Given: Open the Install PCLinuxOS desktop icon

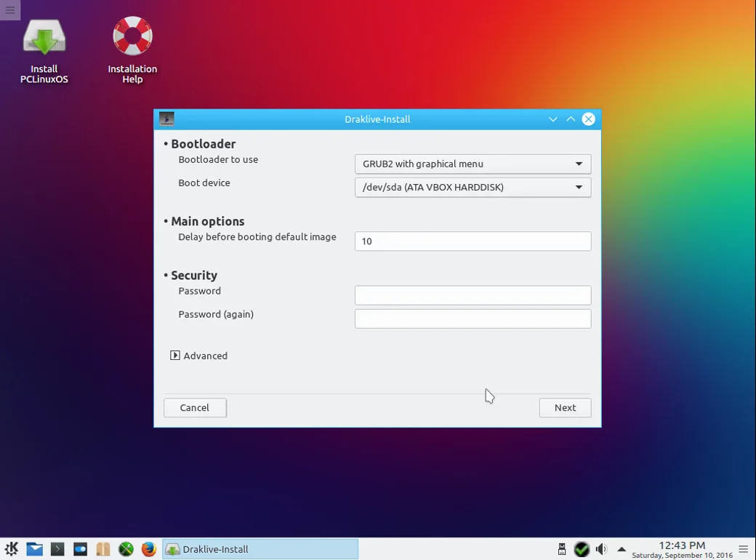Looking at the screenshot, I should [44, 51].
